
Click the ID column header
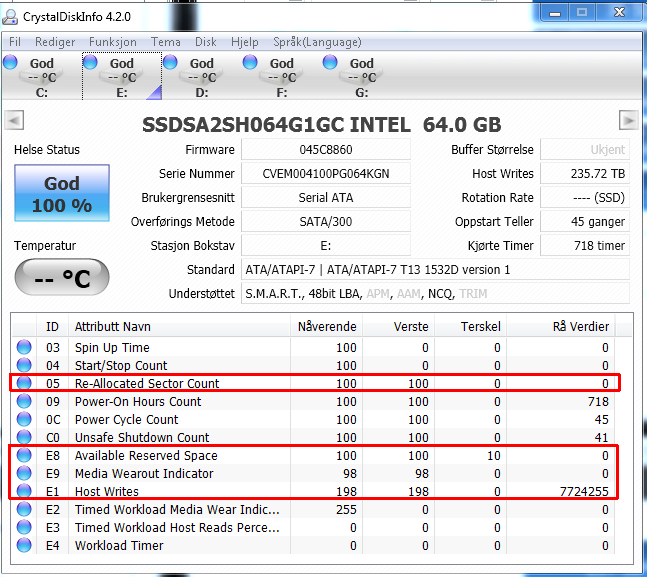click(52, 326)
